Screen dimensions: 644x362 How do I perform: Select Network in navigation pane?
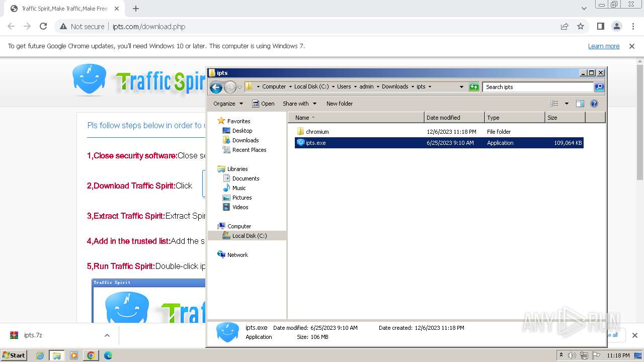tap(237, 255)
